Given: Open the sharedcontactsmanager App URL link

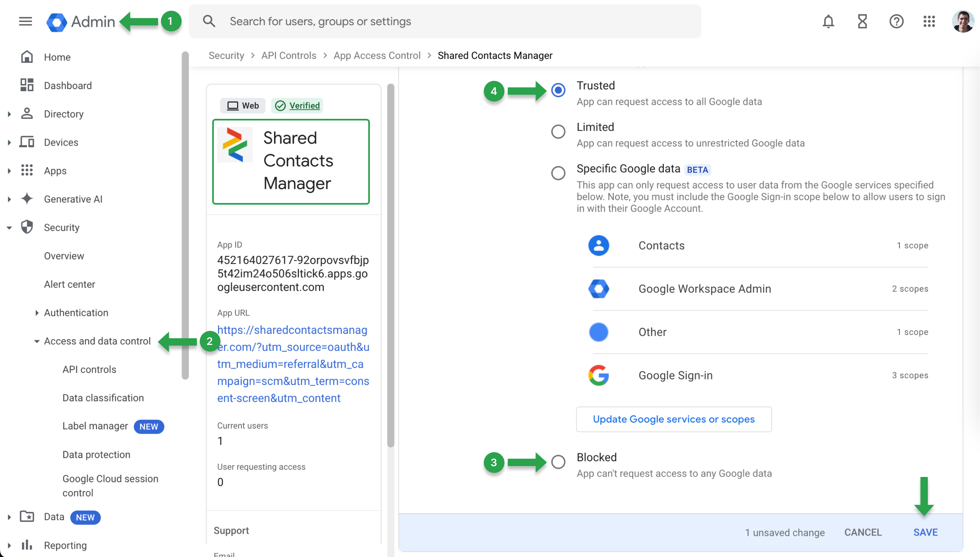Looking at the screenshot, I should tap(293, 364).
